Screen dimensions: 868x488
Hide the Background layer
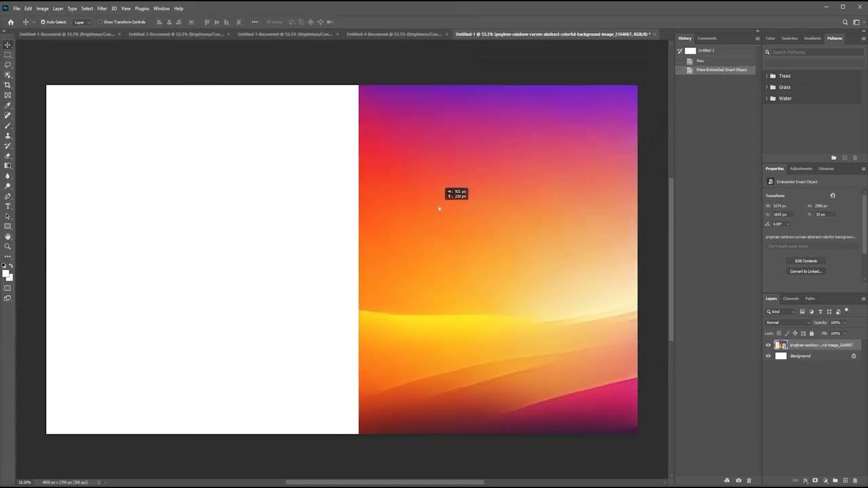point(768,356)
